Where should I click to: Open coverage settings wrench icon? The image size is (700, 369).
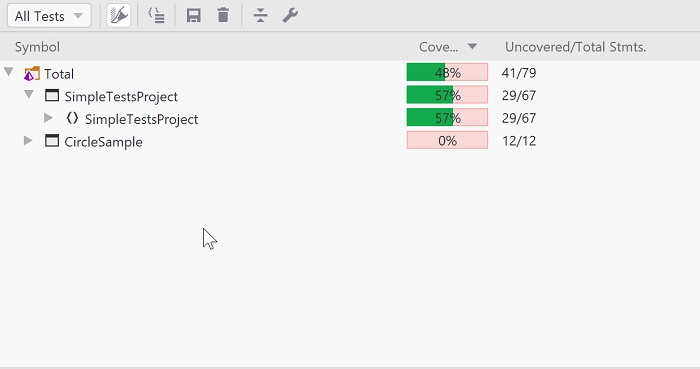pyautogui.click(x=290, y=16)
